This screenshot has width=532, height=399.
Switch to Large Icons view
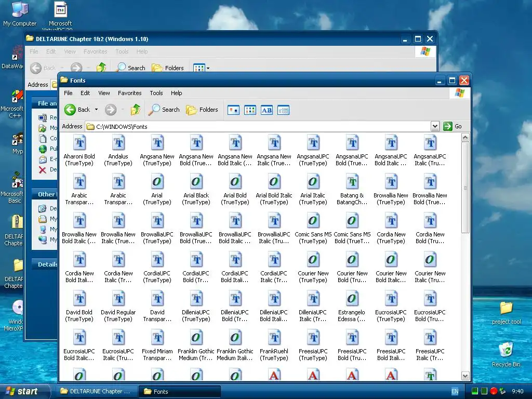(233, 110)
